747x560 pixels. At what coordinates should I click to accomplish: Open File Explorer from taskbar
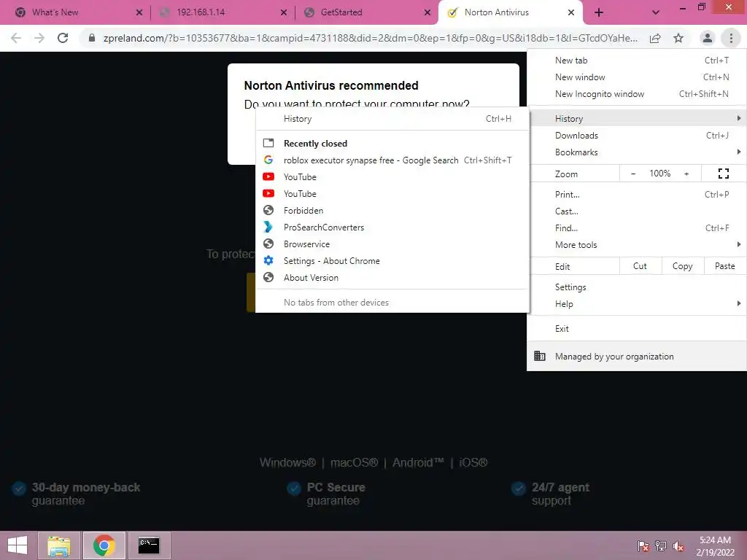point(58,545)
